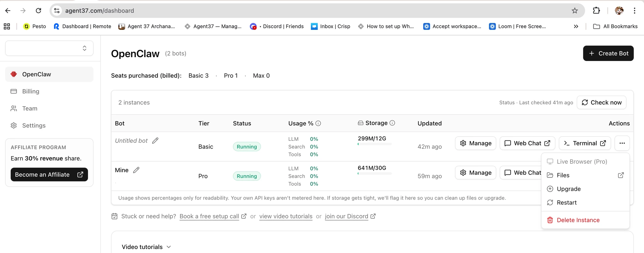Open Discord | Friends bookmark
The width and height of the screenshot is (644, 253).
[x=277, y=26]
